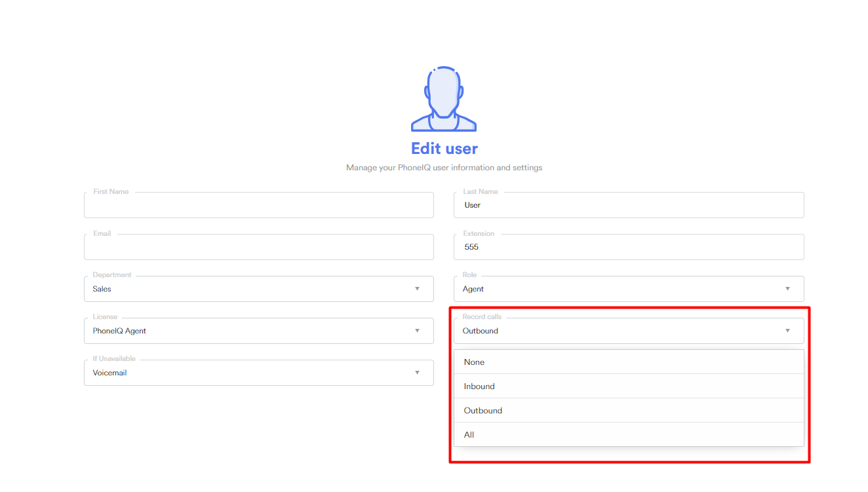Click the Edit user heading
The image size is (868, 492).
point(444,149)
